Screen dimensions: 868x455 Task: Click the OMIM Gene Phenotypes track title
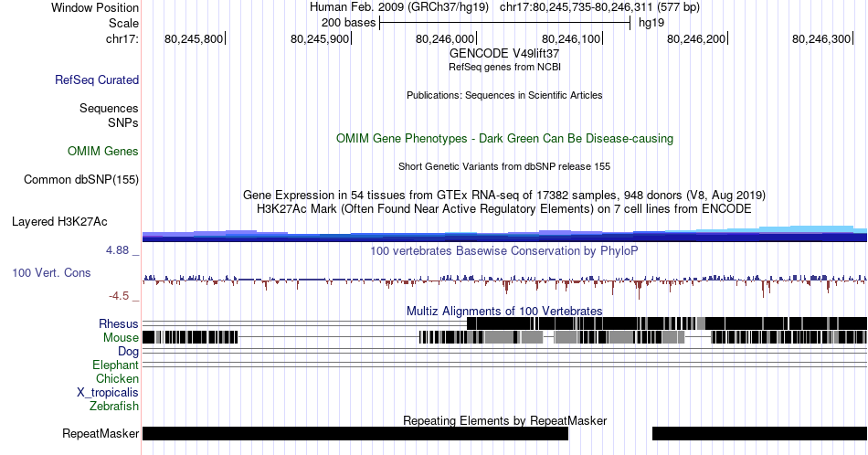pyautogui.click(x=504, y=138)
